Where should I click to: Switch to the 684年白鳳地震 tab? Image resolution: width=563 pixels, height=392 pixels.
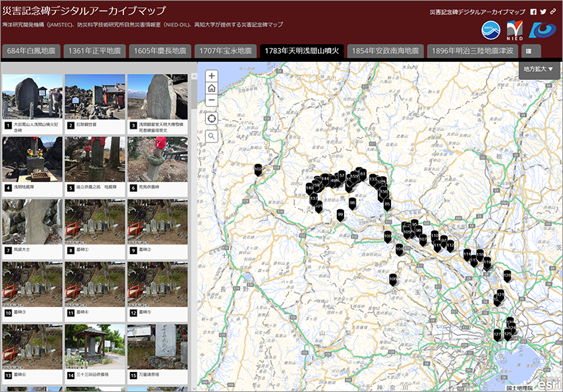point(32,51)
